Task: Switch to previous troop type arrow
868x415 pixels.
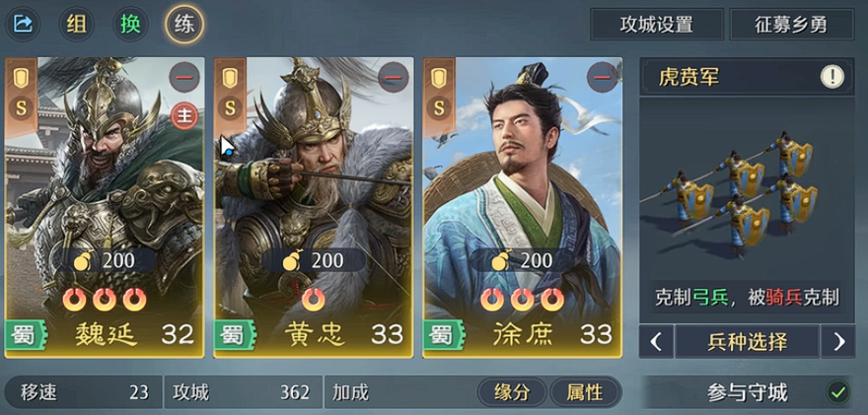Action: 656,341
